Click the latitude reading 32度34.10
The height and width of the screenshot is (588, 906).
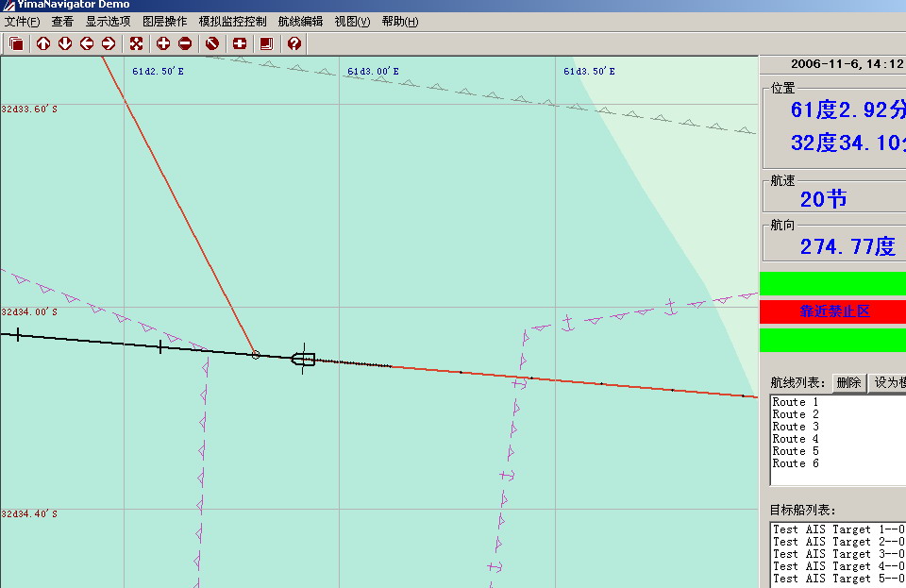[848, 143]
